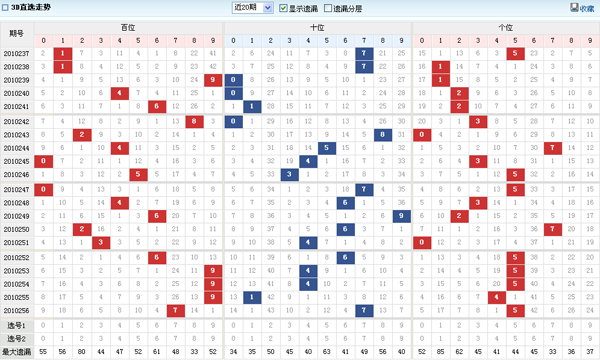600x360 pixels.
Task: Select digit 5 in 选号1 row under 个位
Action: [x=515, y=326]
